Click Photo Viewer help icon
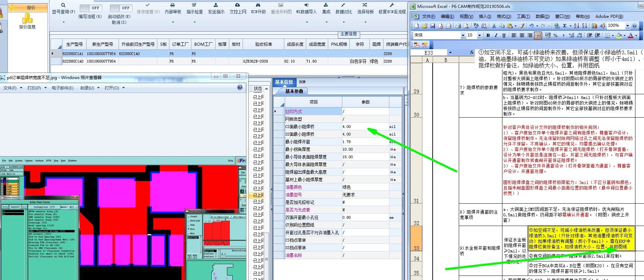 [240, 87]
